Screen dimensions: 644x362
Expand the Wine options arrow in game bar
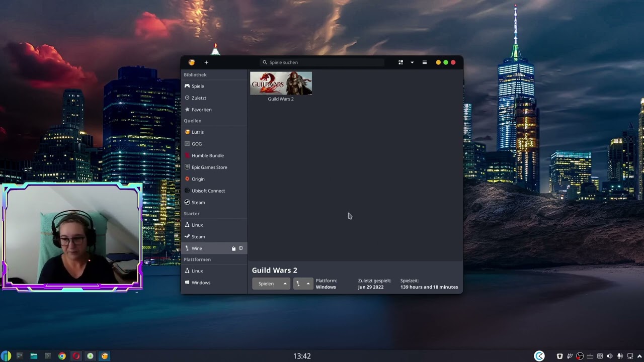(x=308, y=284)
